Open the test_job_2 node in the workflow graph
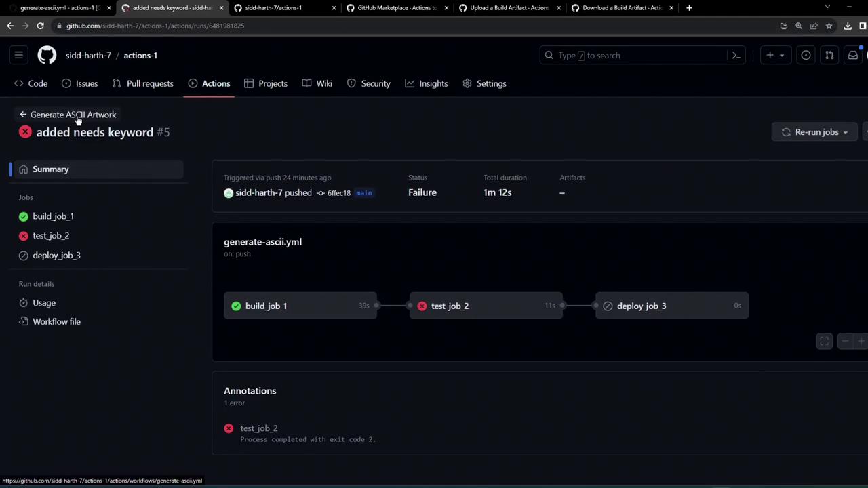868x488 pixels. coord(486,306)
